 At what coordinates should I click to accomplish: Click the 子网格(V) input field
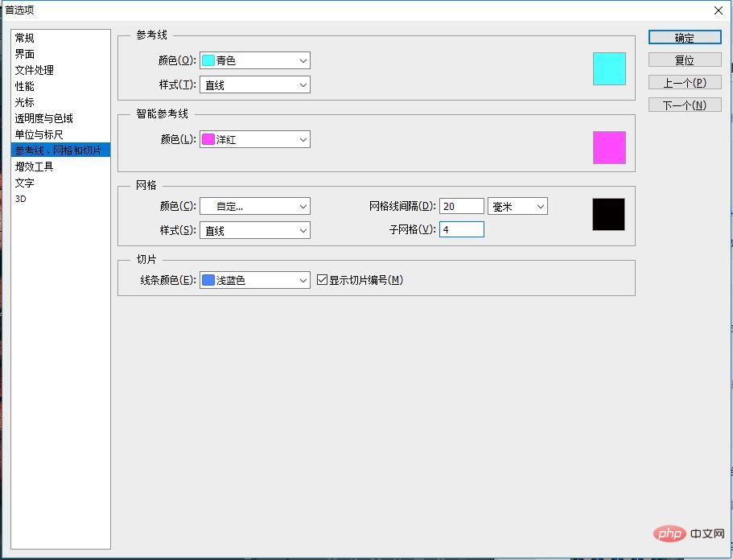click(461, 229)
